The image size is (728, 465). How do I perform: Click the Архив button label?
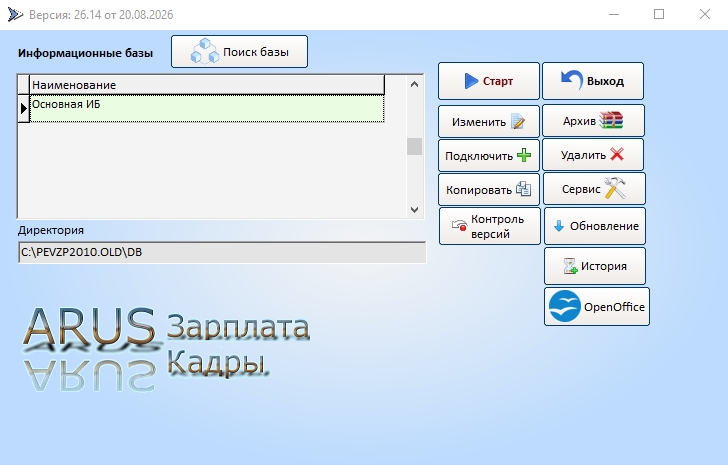click(x=579, y=121)
